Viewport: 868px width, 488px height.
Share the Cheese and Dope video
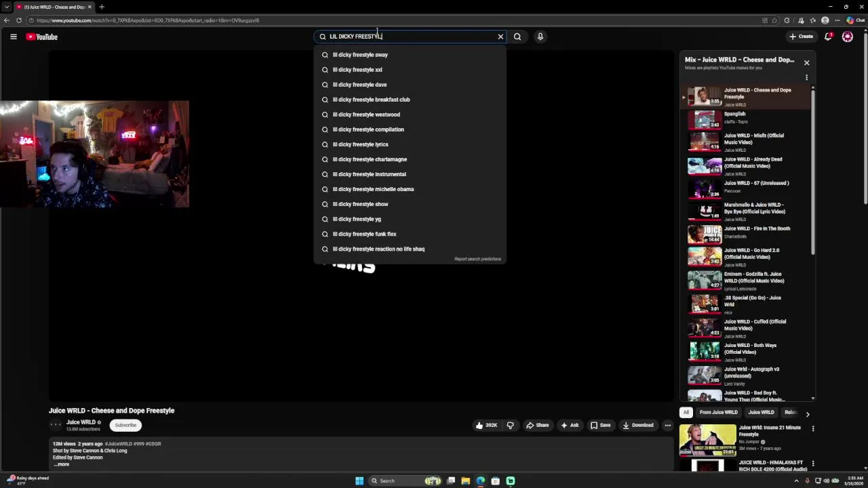tap(537, 425)
